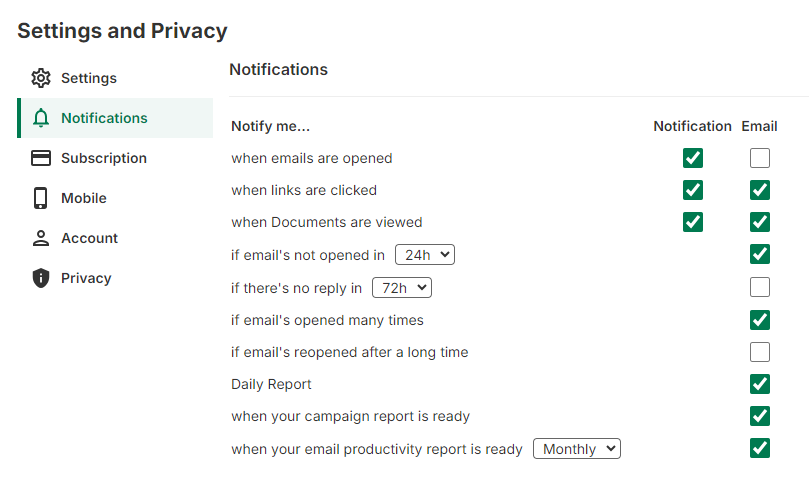Expand the 72h no-reply dropdown
809x490 pixels.
[x=402, y=288]
